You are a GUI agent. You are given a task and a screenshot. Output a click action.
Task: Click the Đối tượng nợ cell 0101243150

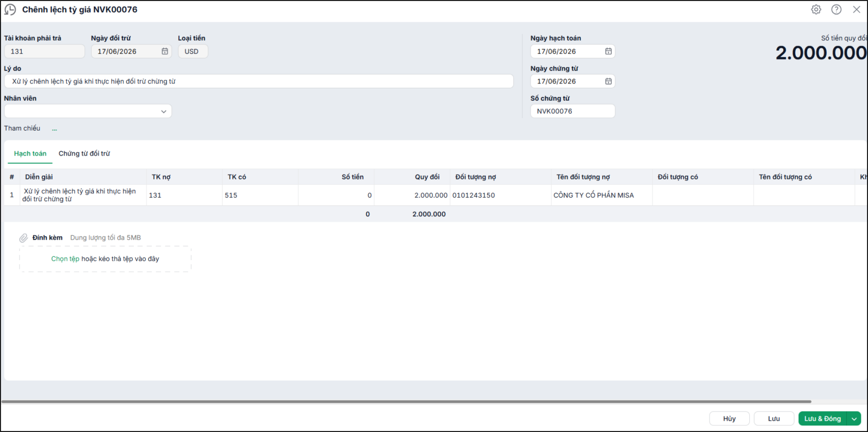point(501,195)
